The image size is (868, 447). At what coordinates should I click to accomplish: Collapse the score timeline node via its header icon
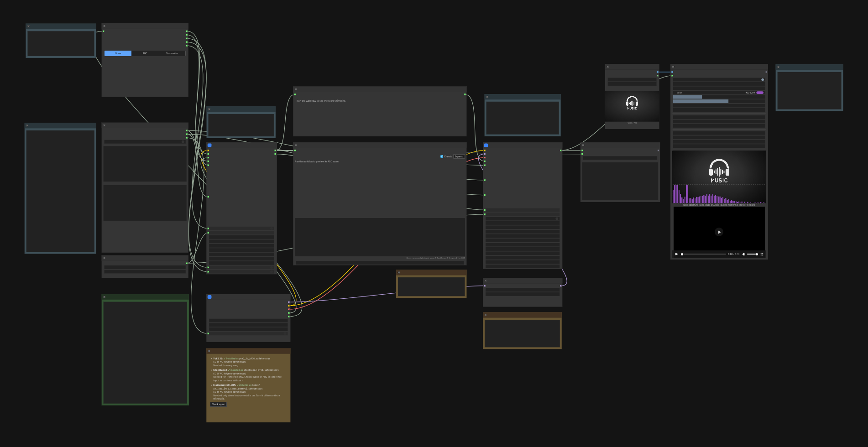tap(296, 89)
